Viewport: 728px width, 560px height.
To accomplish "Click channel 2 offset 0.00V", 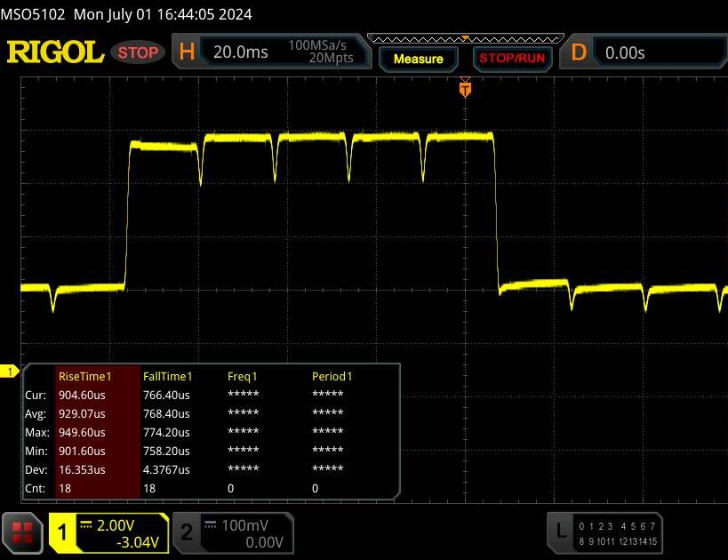I will [264, 542].
